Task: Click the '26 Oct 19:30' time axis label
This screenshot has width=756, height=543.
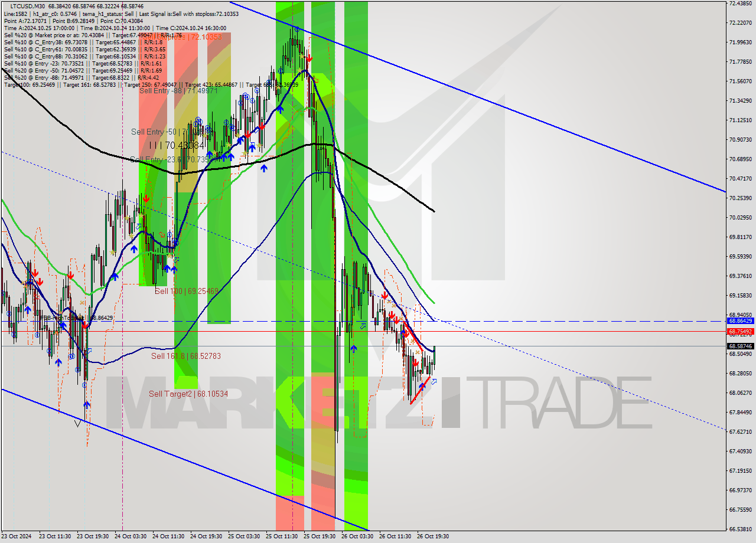Action: pyautogui.click(x=433, y=537)
